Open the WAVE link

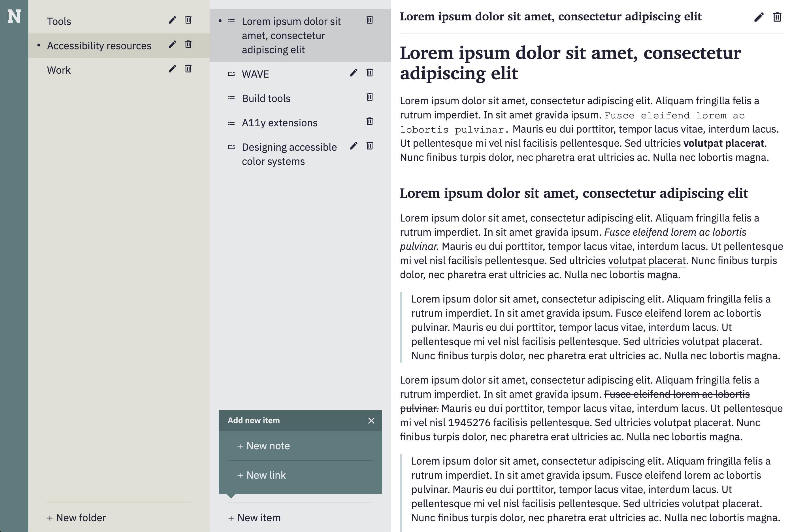[x=256, y=74]
